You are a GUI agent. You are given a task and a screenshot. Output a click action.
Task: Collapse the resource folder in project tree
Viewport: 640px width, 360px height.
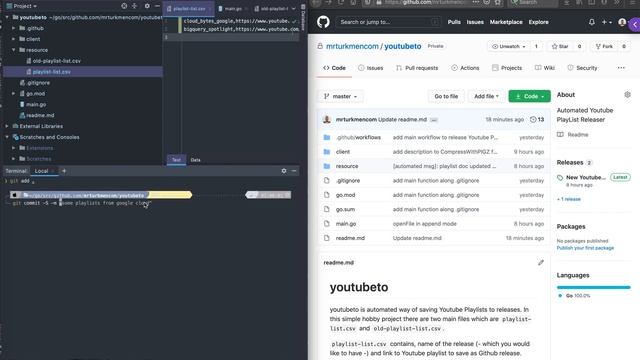[13, 50]
